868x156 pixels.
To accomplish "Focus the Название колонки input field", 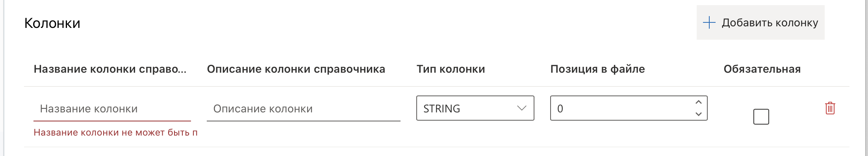I will 112,109.
